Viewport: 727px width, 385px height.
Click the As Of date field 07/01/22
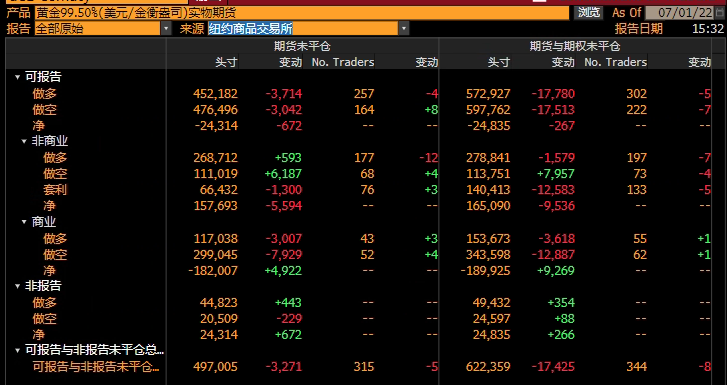click(x=680, y=13)
